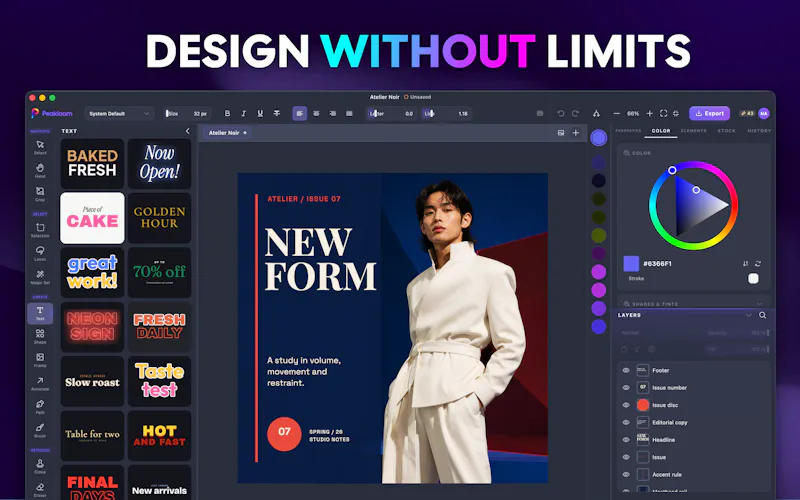Switch to the Properties tab

point(628,131)
